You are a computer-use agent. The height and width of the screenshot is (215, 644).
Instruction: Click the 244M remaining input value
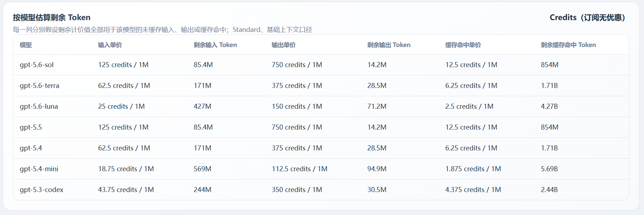click(x=202, y=190)
